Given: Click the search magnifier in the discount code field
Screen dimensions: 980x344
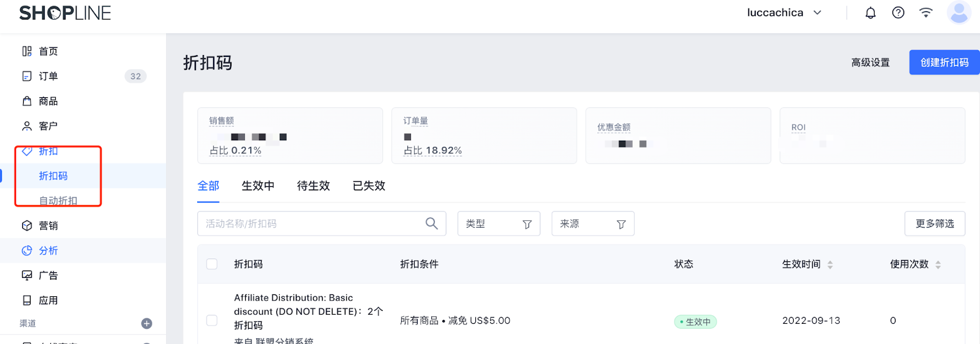Looking at the screenshot, I should 432,223.
